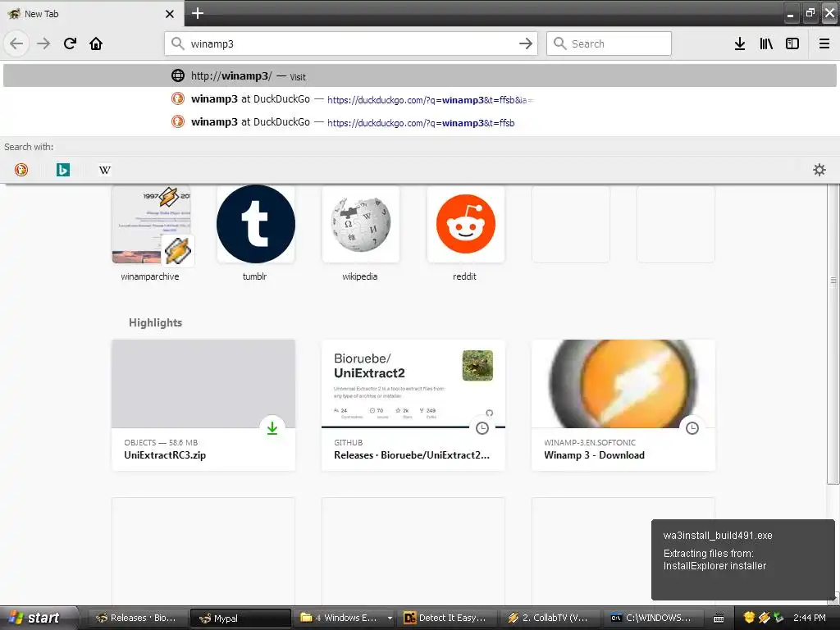Click the 2:44 PM system clock
Image resolution: width=840 pixels, height=630 pixels.
point(810,618)
